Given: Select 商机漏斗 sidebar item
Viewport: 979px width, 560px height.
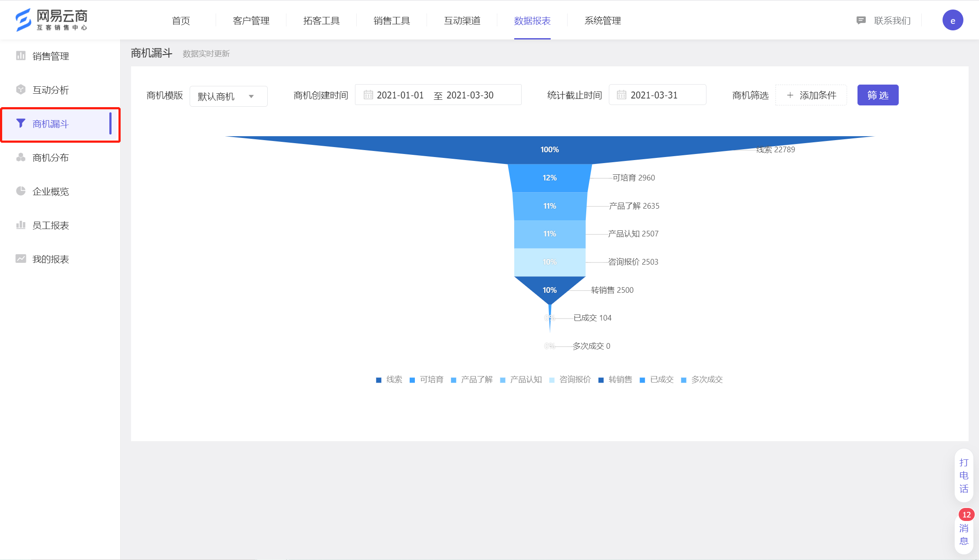Looking at the screenshot, I should coord(60,124).
